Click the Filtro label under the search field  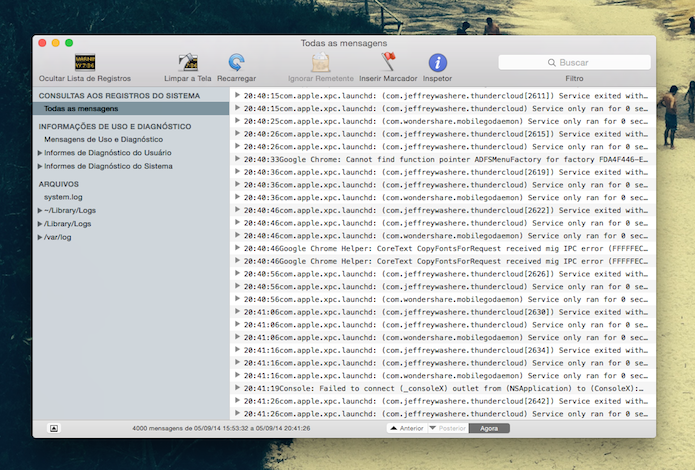tap(574, 78)
